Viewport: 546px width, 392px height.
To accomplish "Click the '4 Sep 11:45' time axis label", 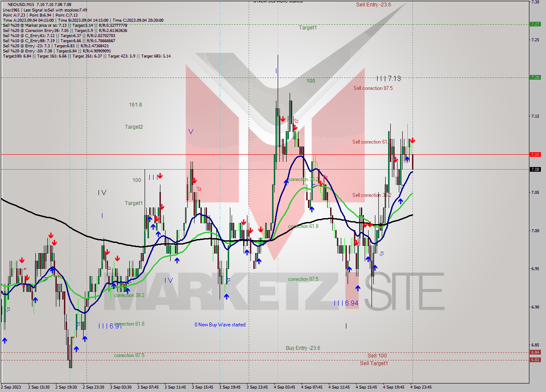I will pyautogui.click(x=339, y=387).
